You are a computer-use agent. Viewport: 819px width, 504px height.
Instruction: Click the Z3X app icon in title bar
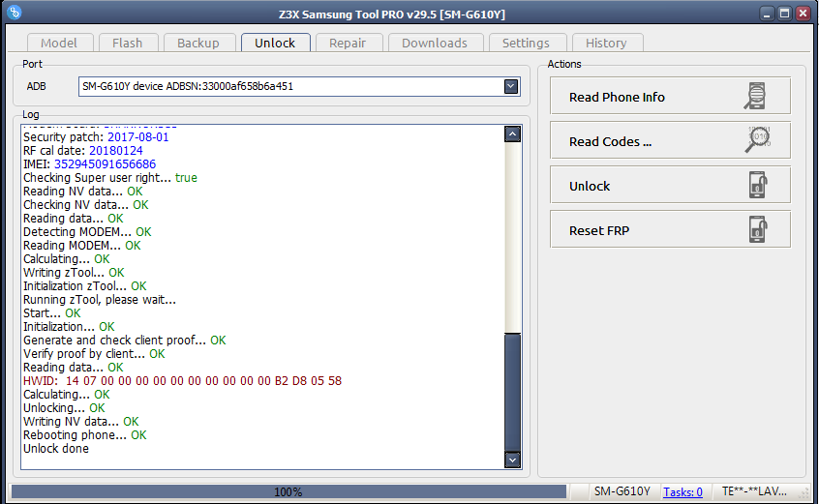coord(15,12)
